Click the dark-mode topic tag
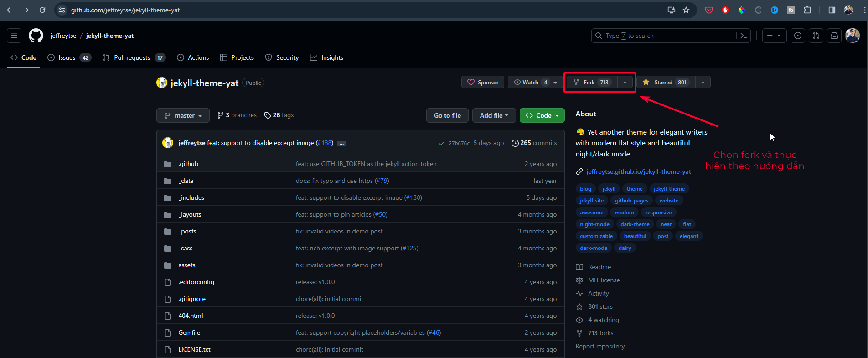868x358 pixels. pos(594,248)
